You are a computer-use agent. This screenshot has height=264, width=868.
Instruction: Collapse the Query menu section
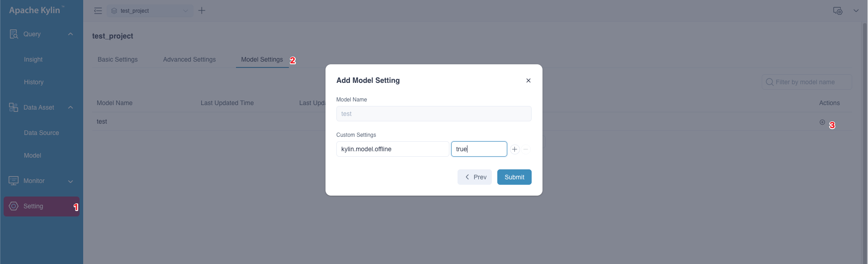click(71, 34)
